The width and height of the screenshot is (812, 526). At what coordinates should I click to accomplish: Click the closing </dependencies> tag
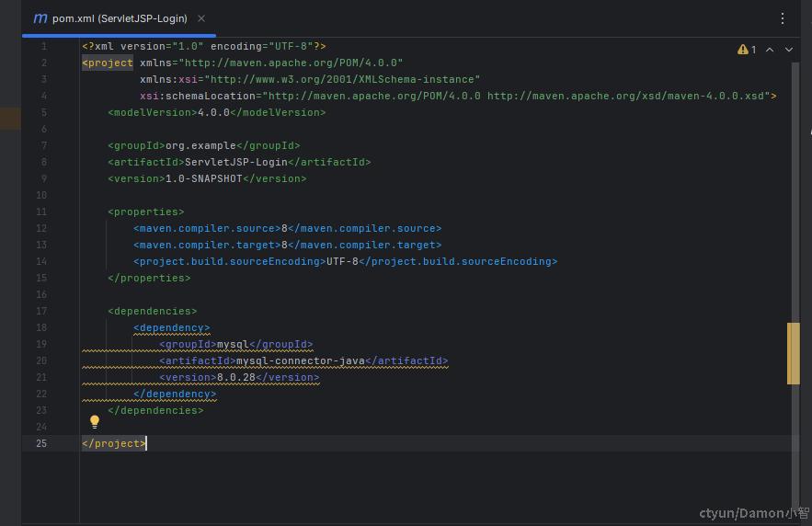click(155, 410)
